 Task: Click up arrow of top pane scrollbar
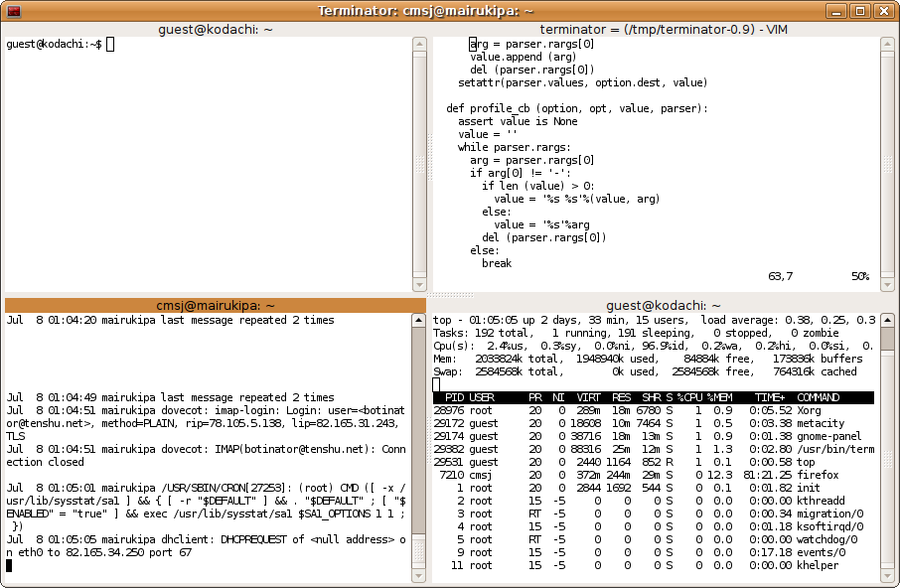[x=887, y=322]
